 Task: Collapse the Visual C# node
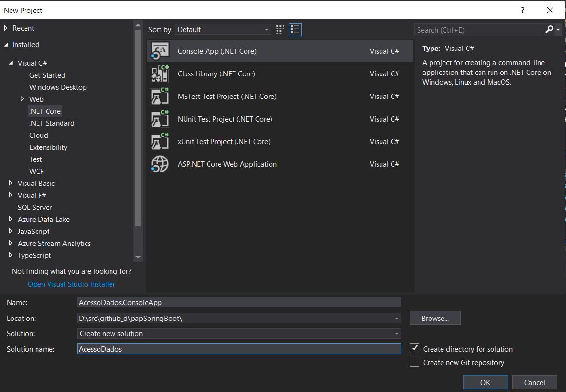click(x=11, y=63)
